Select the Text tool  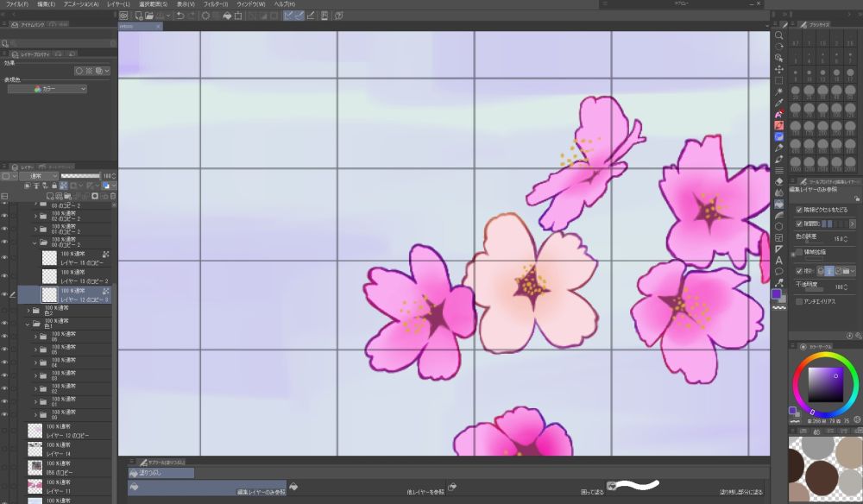[778, 260]
